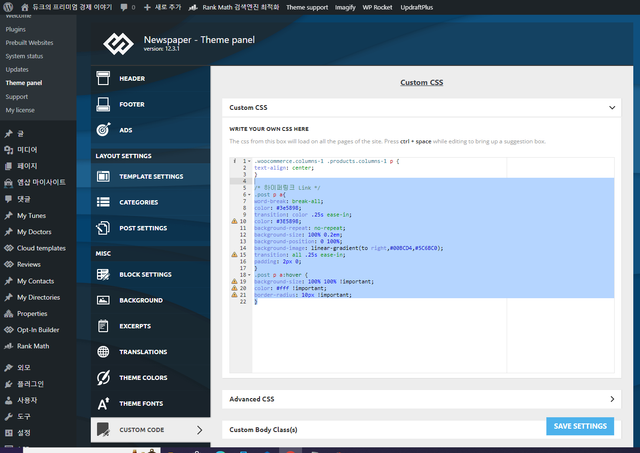Open the Footer laptop icon

[103, 104]
